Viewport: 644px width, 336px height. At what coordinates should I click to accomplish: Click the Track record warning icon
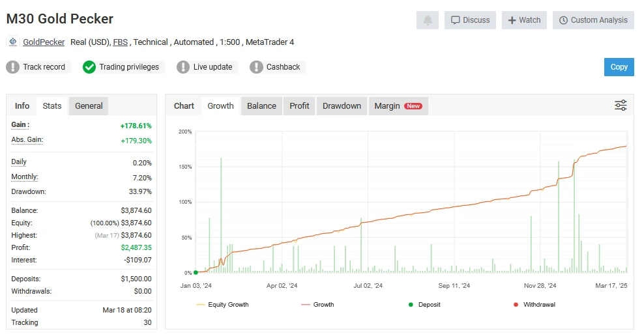[13, 67]
